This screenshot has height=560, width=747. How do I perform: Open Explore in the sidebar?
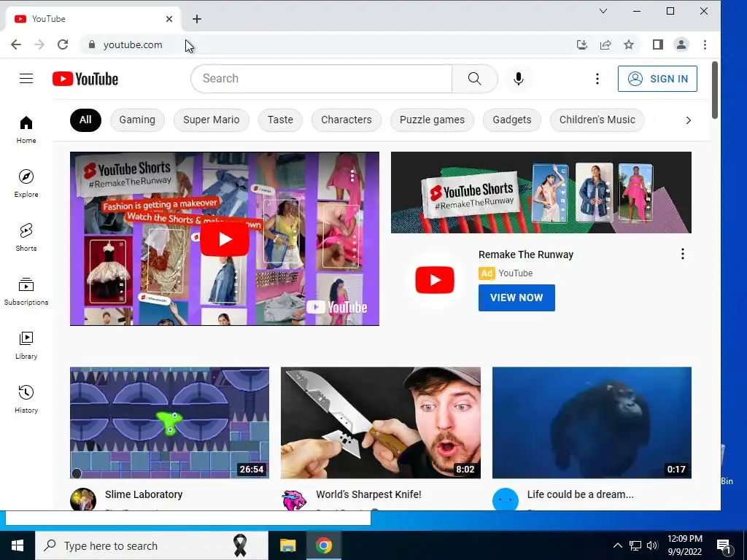click(x=26, y=183)
